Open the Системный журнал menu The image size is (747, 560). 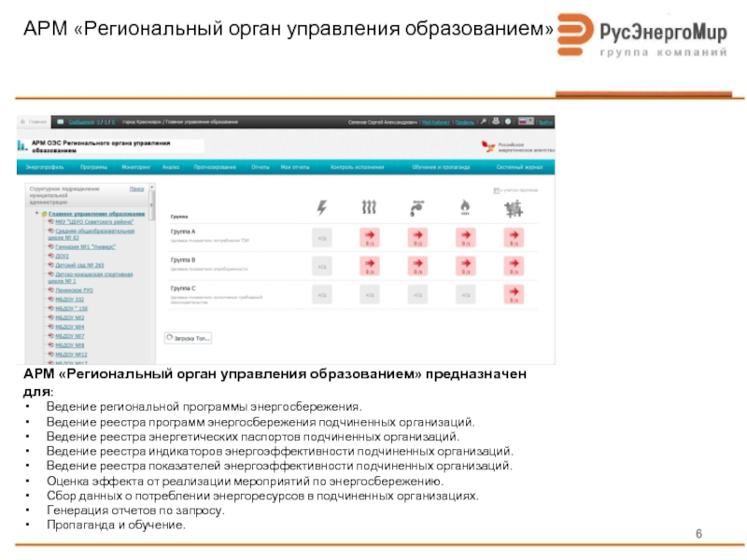519,167
